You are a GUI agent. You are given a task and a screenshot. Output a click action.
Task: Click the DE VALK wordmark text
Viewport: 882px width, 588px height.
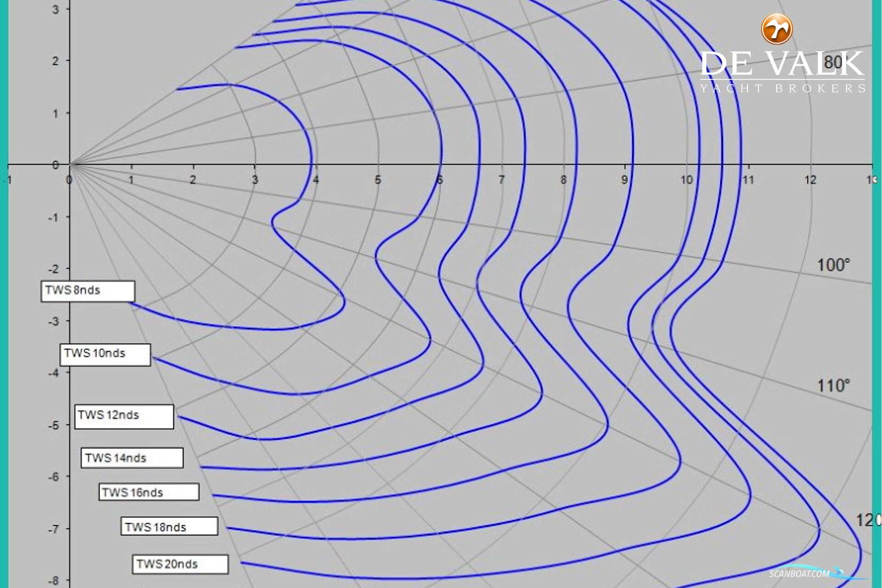[x=782, y=63]
